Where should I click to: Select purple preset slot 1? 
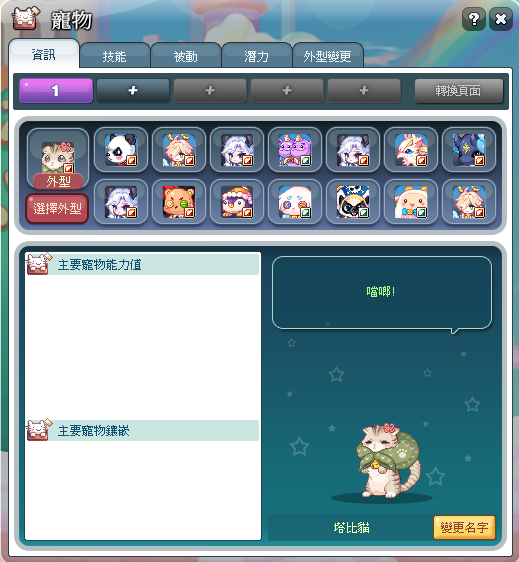[56, 90]
